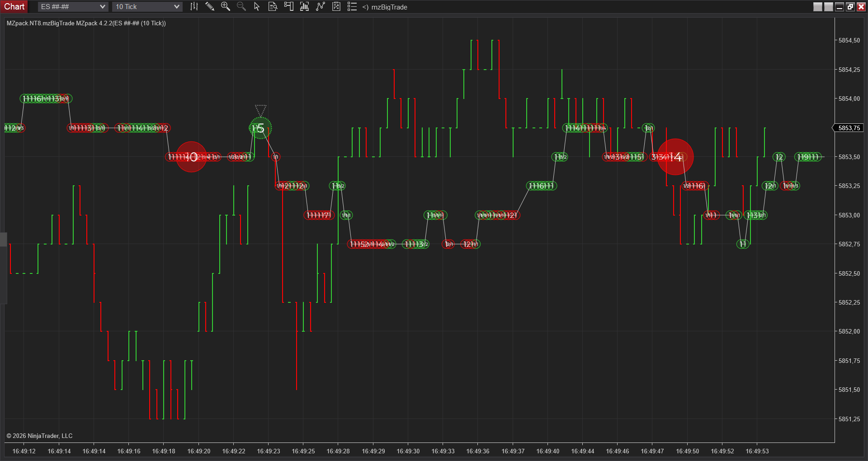The height and width of the screenshot is (461, 868).
Task: Click the 5851,25 price axis label
Action: [x=849, y=419]
